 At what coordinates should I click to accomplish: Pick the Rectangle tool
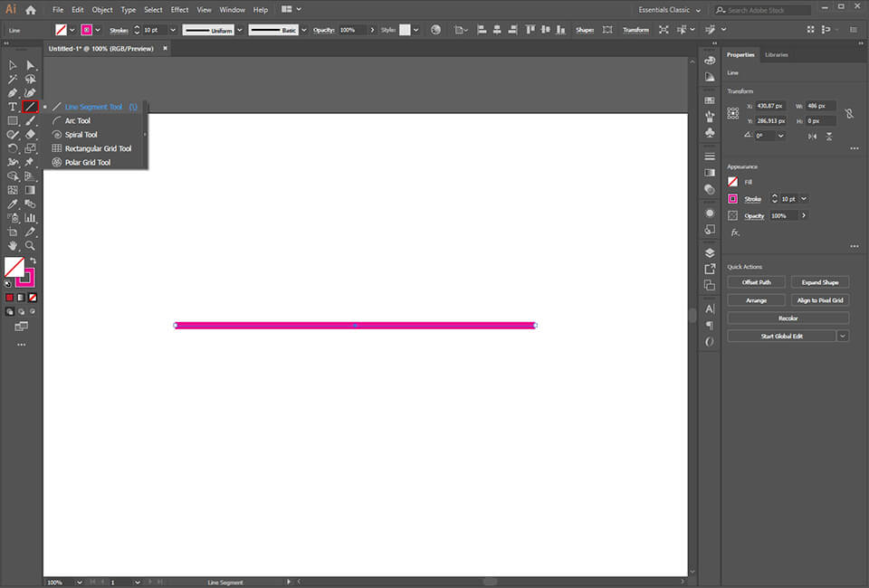pyautogui.click(x=13, y=120)
